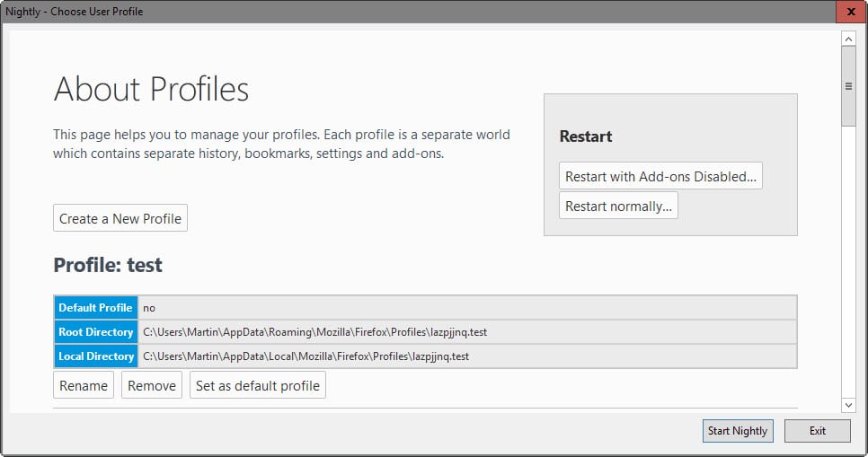Click the scrollbar down arrow

click(x=848, y=405)
